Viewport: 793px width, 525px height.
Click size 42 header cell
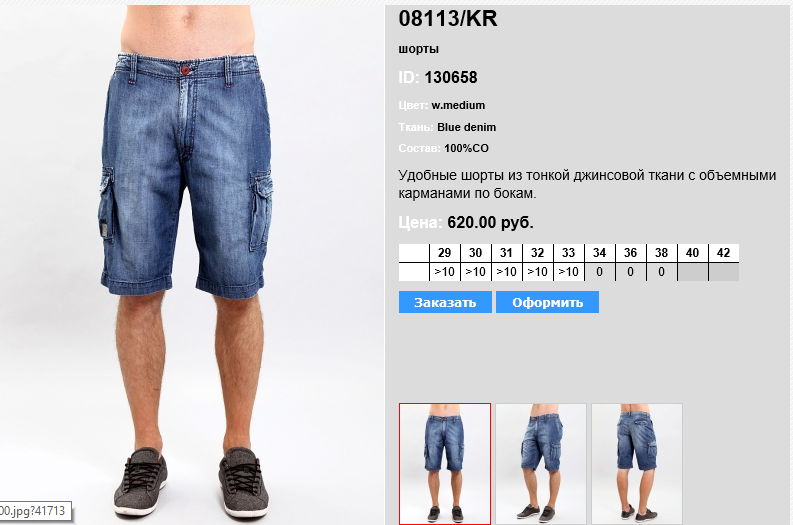[724, 253]
